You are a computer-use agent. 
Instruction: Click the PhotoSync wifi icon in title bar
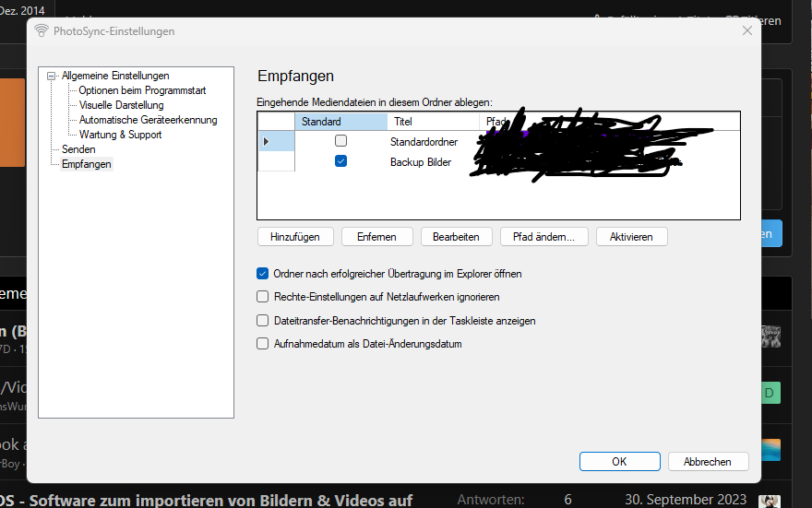[x=41, y=31]
